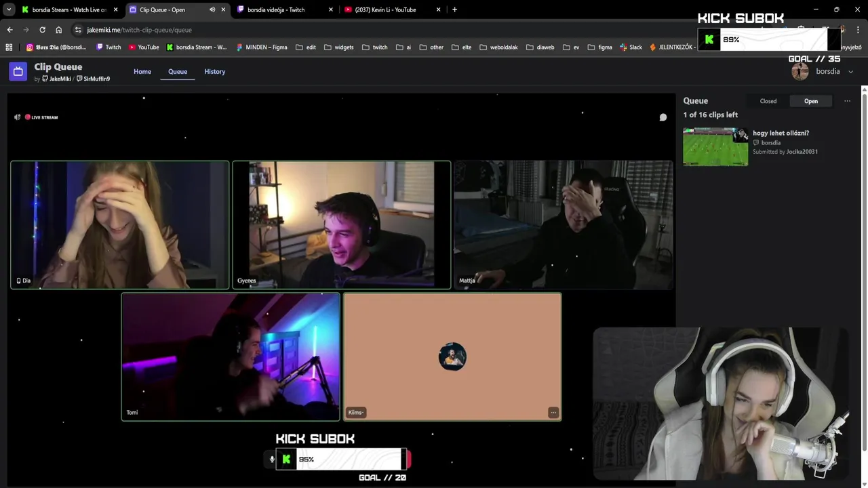
Task: Select the Queue navigation tab
Action: coord(178,71)
